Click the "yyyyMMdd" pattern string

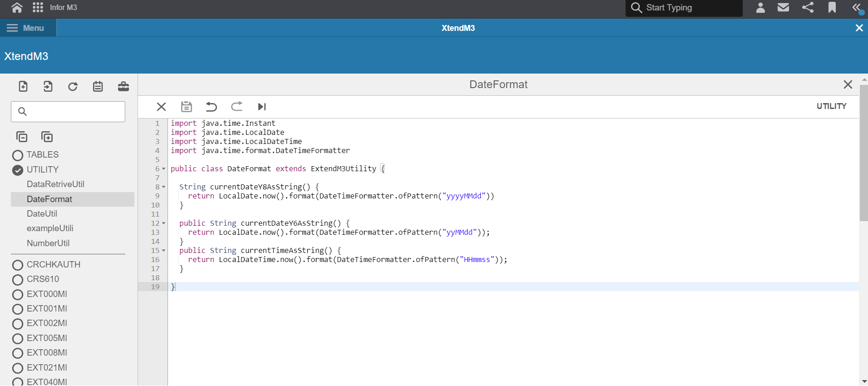(464, 196)
